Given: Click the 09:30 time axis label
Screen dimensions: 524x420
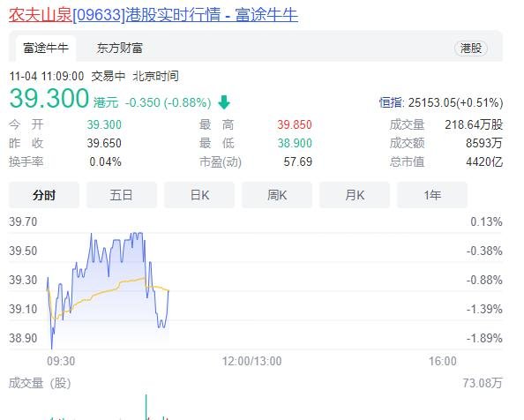Looking at the screenshot, I should point(61,361).
